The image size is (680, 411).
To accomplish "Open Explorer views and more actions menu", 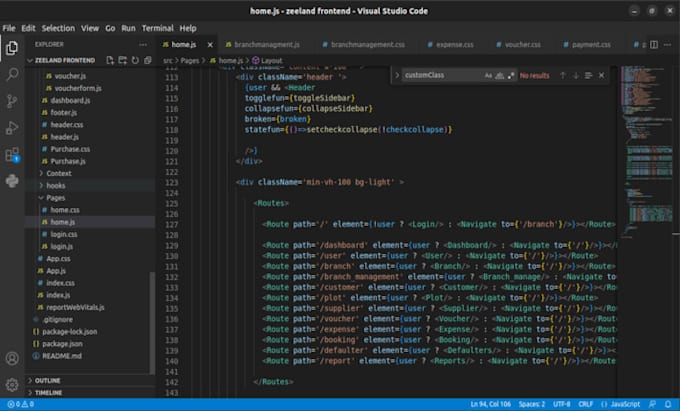I will [x=143, y=44].
